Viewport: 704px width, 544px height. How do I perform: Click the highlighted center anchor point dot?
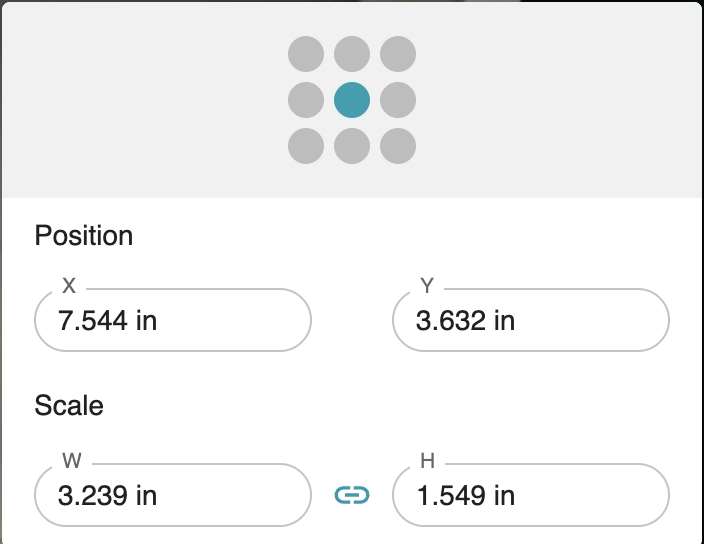tap(352, 100)
